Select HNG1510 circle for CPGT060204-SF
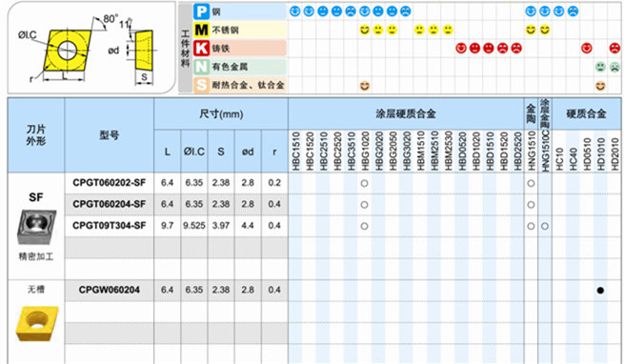Image resolution: width=624 pixels, height=364 pixels. tap(531, 205)
